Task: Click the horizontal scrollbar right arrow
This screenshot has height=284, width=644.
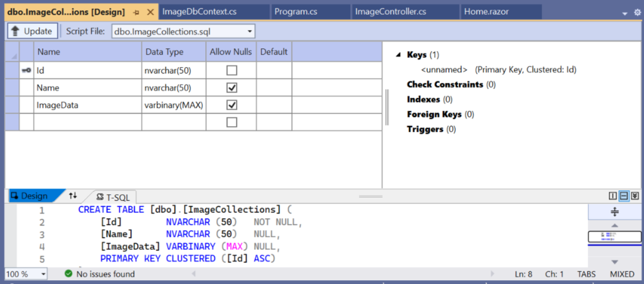Action: click(492, 273)
